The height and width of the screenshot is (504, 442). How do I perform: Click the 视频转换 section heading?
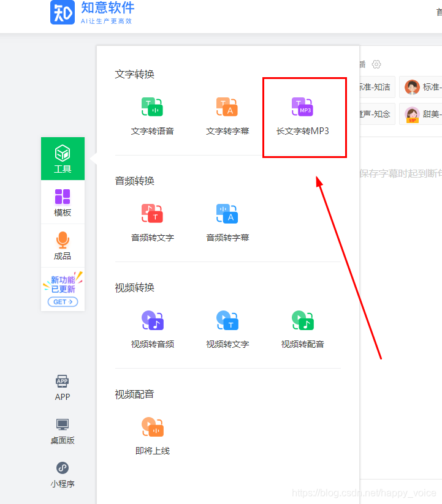click(134, 288)
